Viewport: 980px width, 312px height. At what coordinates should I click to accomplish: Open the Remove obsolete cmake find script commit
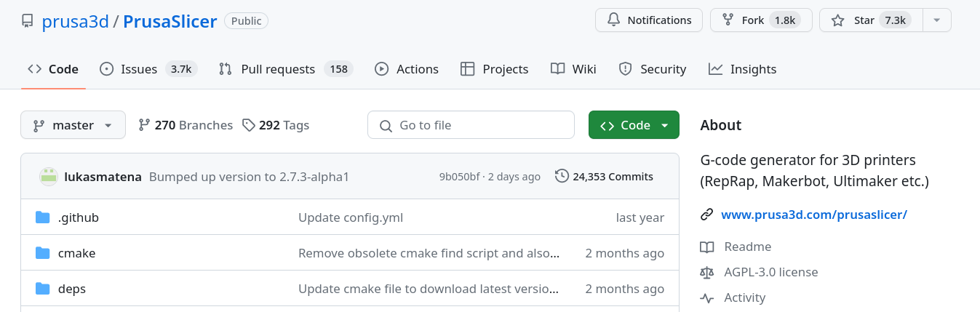pyautogui.click(x=429, y=253)
